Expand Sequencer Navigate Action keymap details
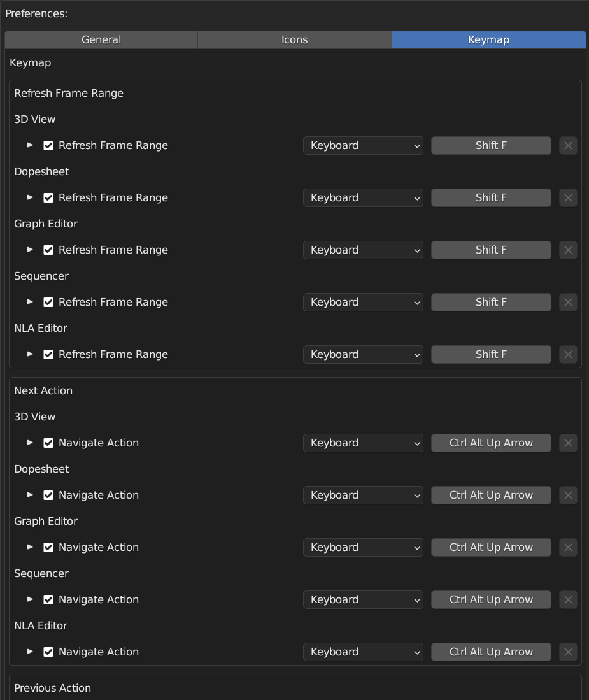589x700 pixels. click(x=30, y=599)
